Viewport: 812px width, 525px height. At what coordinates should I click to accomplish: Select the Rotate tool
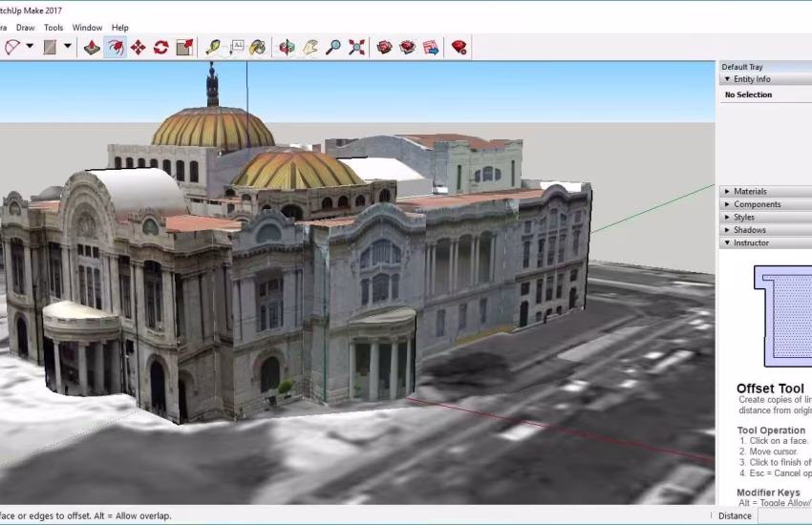[161, 48]
